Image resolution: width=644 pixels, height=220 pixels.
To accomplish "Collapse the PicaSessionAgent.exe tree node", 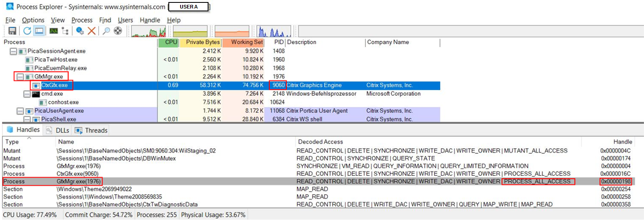I will 13,51.
